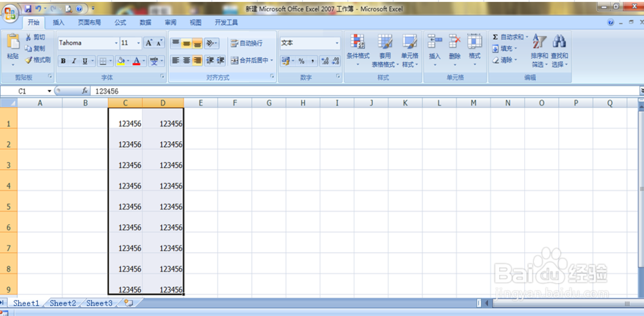
Task: Open the 清除 clear dropdown
Action: [504, 60]
